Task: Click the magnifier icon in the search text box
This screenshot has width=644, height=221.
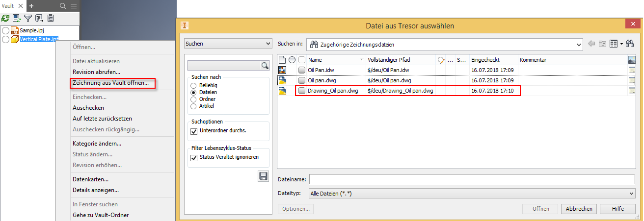Action: [265, 65]
